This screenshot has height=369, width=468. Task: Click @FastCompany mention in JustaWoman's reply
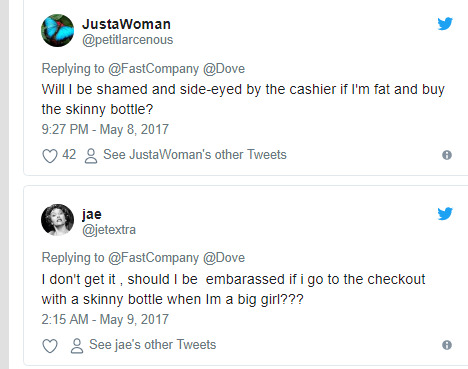point(153,69)
